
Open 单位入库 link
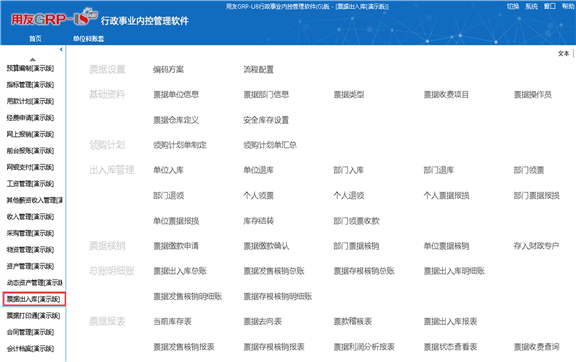coord(168,170)
